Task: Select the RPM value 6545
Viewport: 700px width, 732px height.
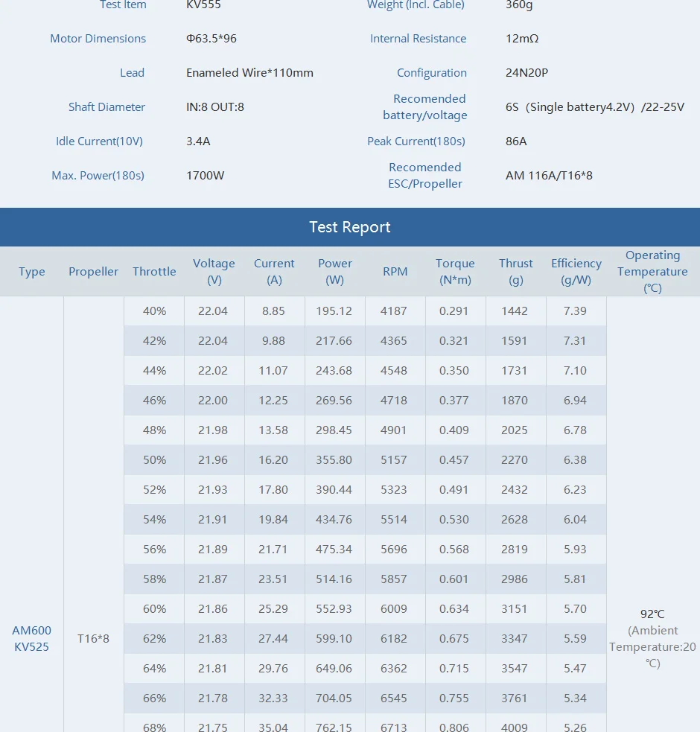Action: tap(394, 698)
